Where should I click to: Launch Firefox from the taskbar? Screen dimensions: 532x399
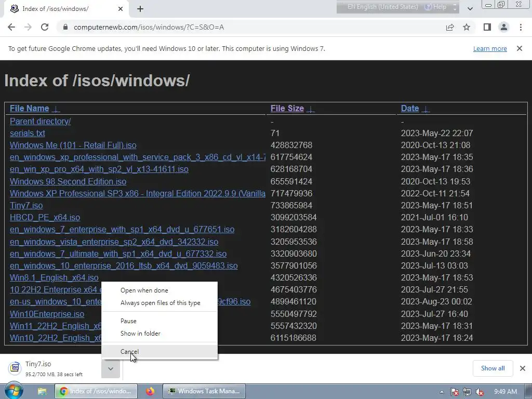click(150, 392)
